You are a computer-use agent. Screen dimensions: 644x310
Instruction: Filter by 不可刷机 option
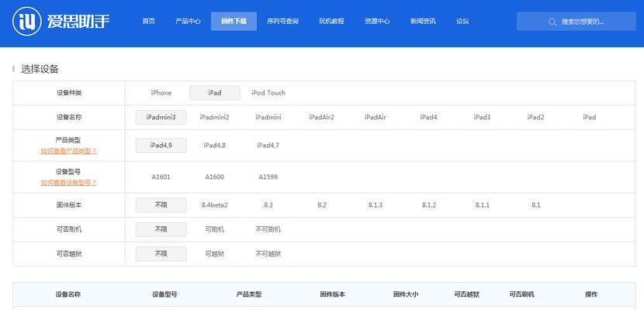pyautogui.click(x=268, y=229)
